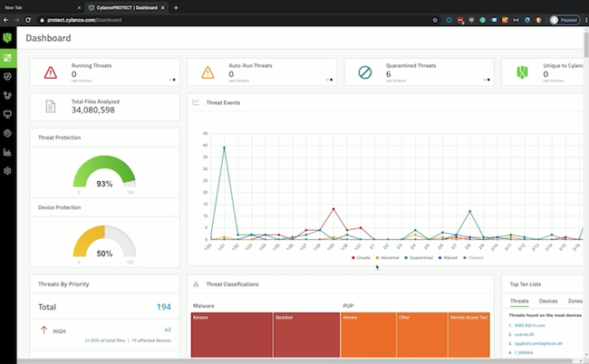The height and width of the screenshot is (364, 589).
Task: Click the 42 high priority count
Action: click(x=168, y=330)
